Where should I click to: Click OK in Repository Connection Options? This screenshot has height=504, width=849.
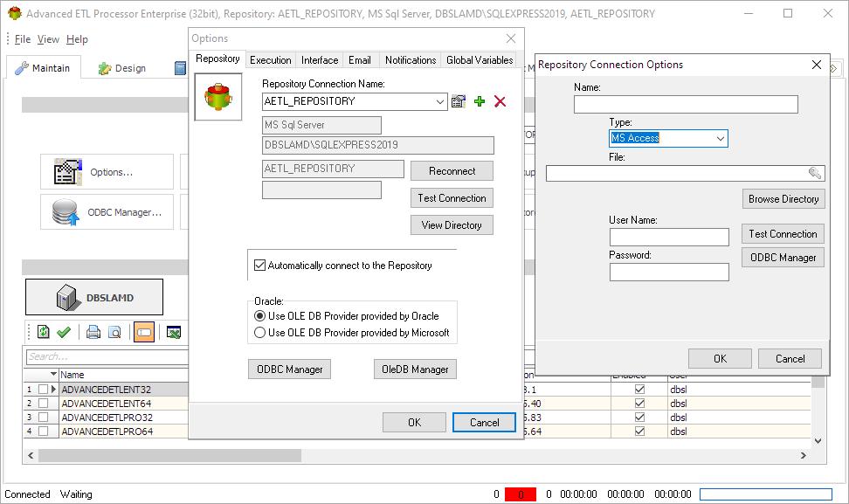720,358
